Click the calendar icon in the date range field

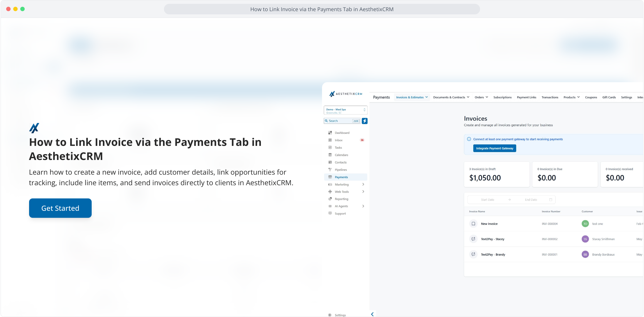click(x=551, y=200)
